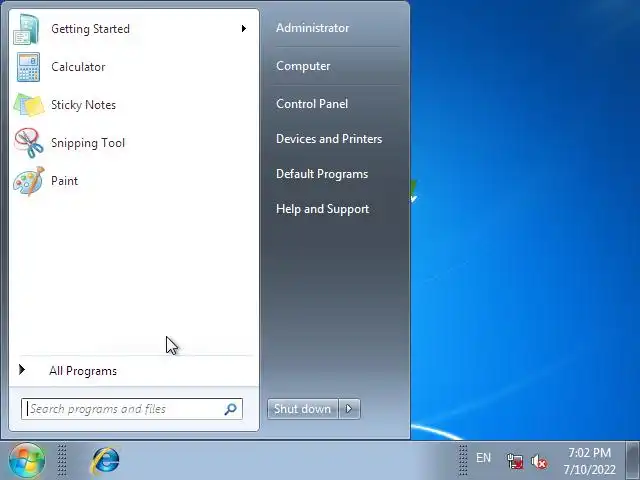Open the Getting Started program icon
This screenshot has height=480, width=640.
27,29
